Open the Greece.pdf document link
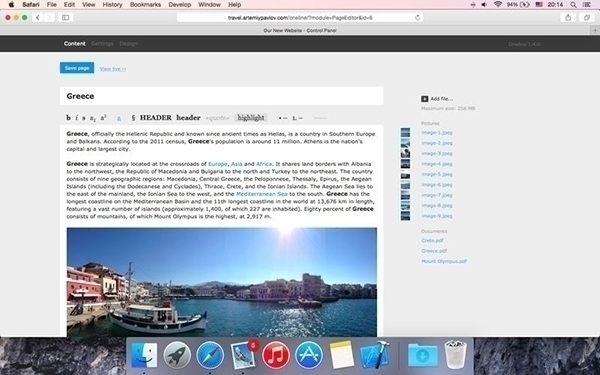 (434, 251)
